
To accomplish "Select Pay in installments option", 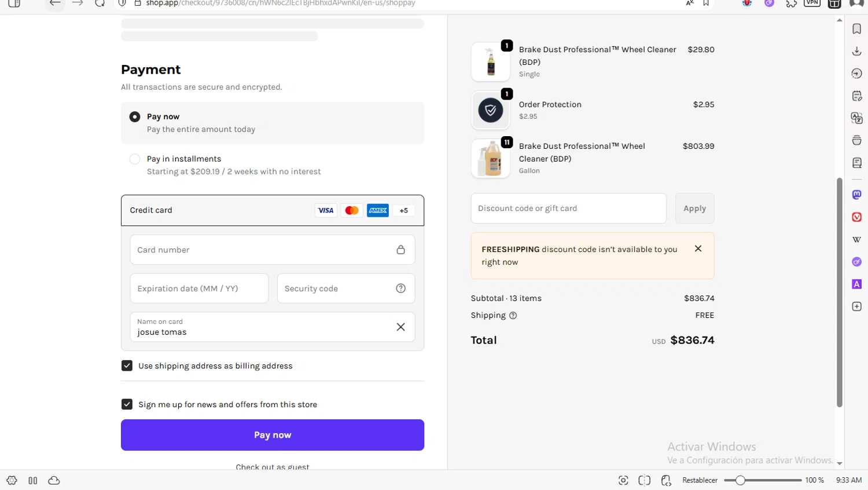I will pos(135,159).
